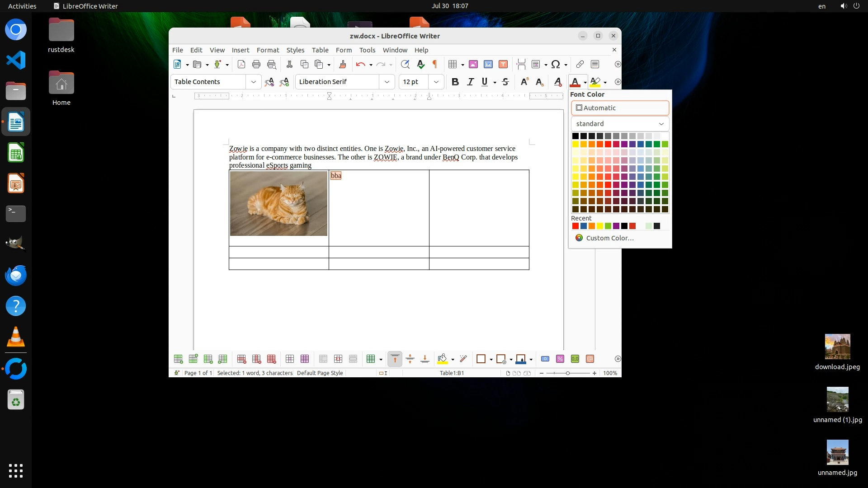Toggle Bold formatting
The image size is (868, 488).
click(455, 82)
